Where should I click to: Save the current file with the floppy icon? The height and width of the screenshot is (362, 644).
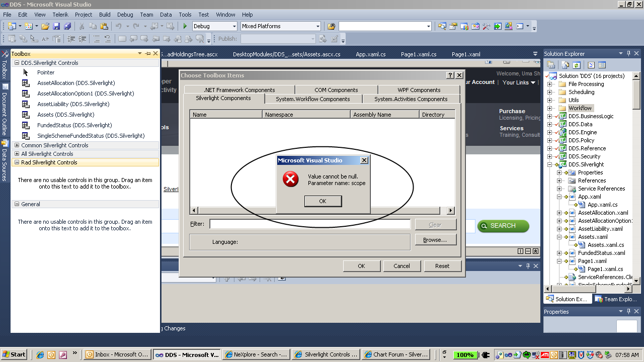click(56, 26)
